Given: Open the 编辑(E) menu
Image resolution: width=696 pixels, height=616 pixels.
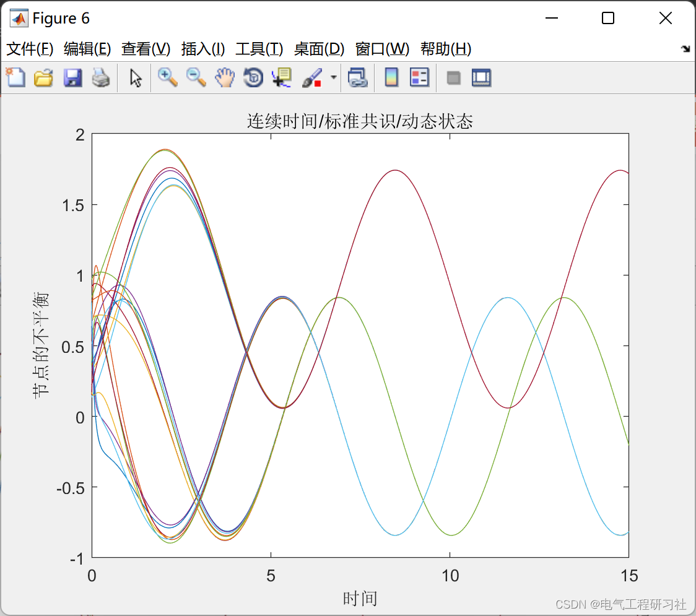Looking at the screenshot, I should coord(87,49).
